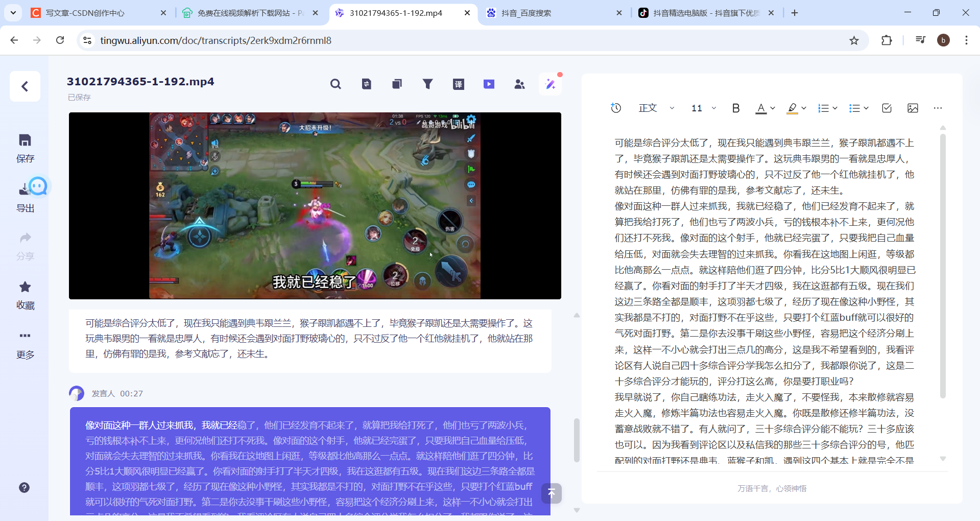View site information icon in address bar
Image resolution: width=980 pixels, height=521 pixels.
point(87,40)
